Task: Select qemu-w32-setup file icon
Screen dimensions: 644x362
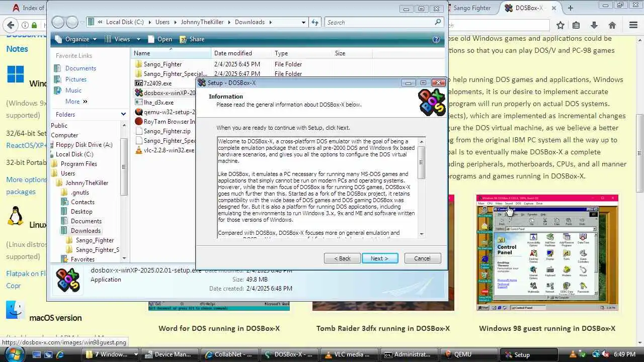Action: tap(139, 112)
